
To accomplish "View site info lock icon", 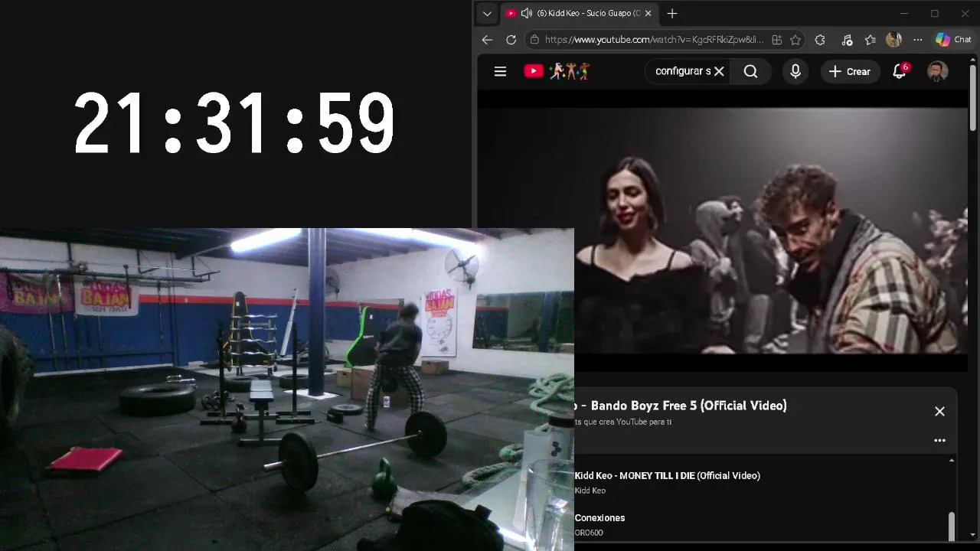I will point(534,40).
